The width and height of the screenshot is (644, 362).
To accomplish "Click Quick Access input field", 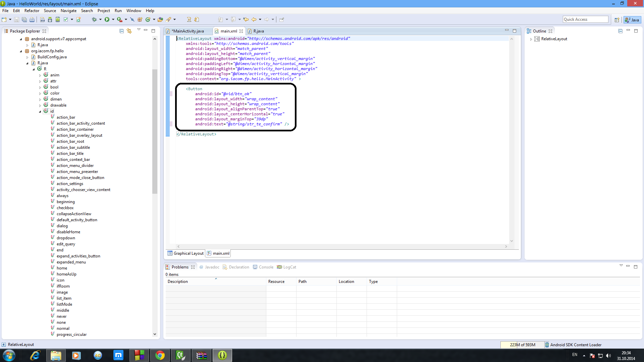I will click(585, 19).
